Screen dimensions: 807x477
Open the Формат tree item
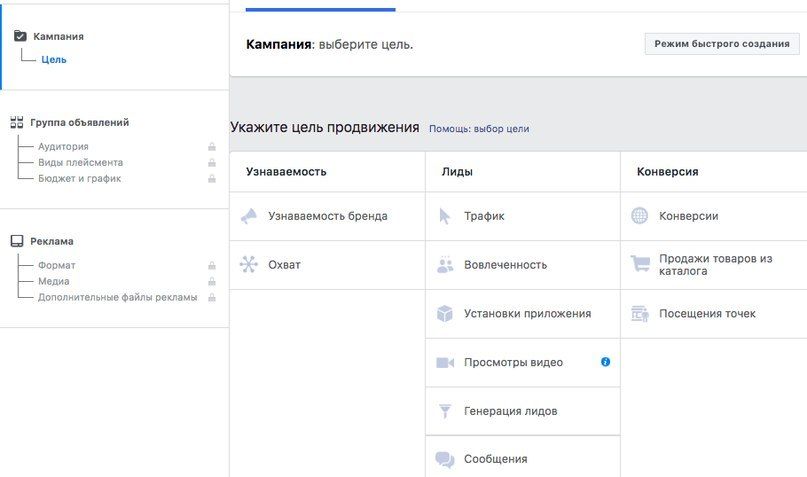pyautogui.click(x=57, y=266)
